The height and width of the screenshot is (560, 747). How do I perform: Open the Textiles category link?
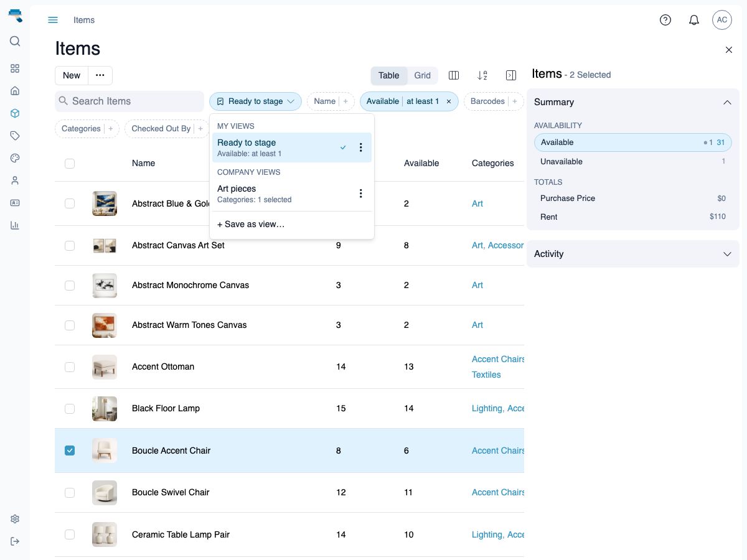[486, 375]
